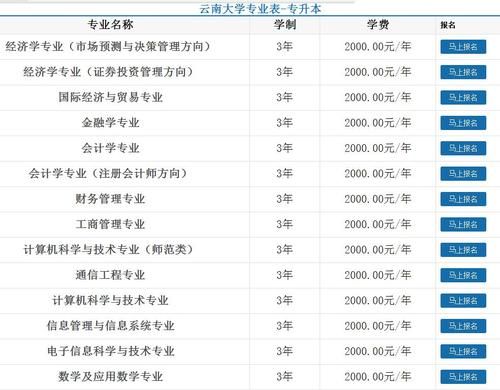Click the 2000.00元/年 fee for 电子信息科学与技术专业
The width and height of the screenshot is (500, 390).
point(378,351)
